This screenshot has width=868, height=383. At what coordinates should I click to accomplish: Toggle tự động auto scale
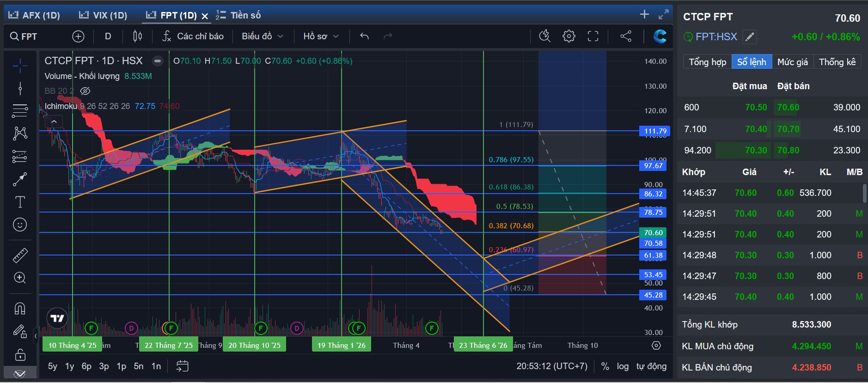pyautogui.click(x=651, y=366)
